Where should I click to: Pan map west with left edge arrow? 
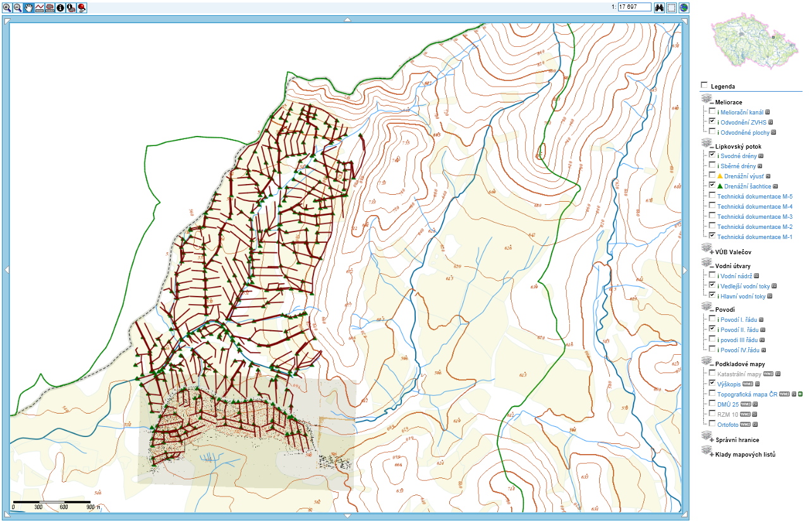pos(7,270)
